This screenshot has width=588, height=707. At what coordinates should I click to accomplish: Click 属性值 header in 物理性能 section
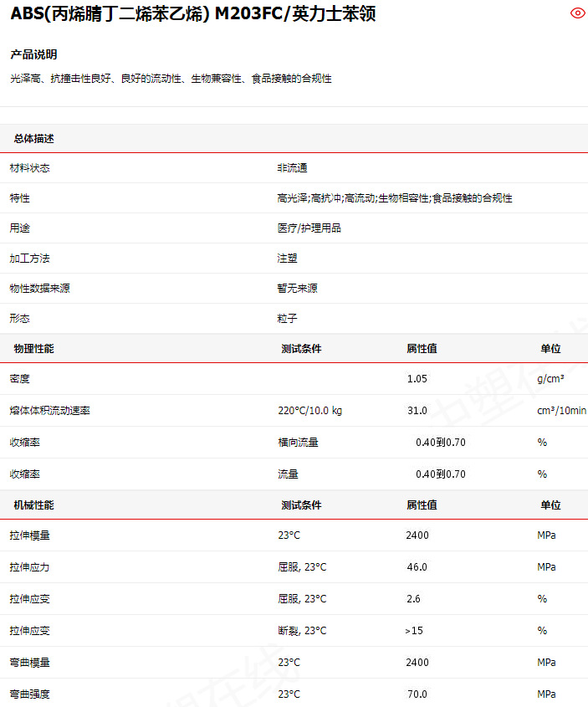(x=422, y=349)
